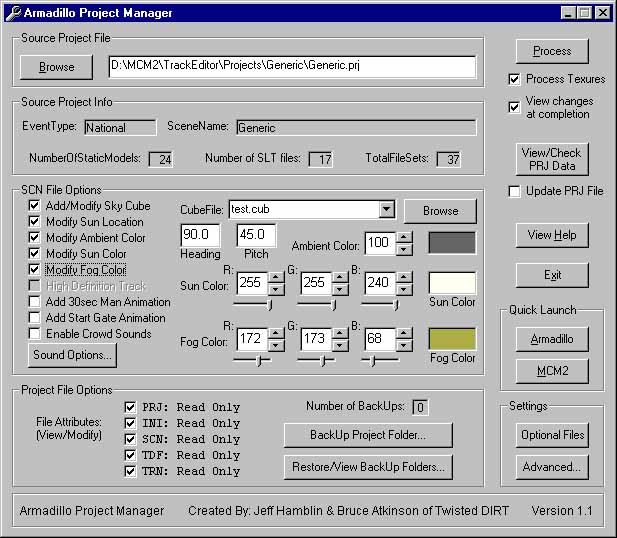Uncheck Process Textures option
Viewport: 617px width, 538px height.
coord(515,79)
